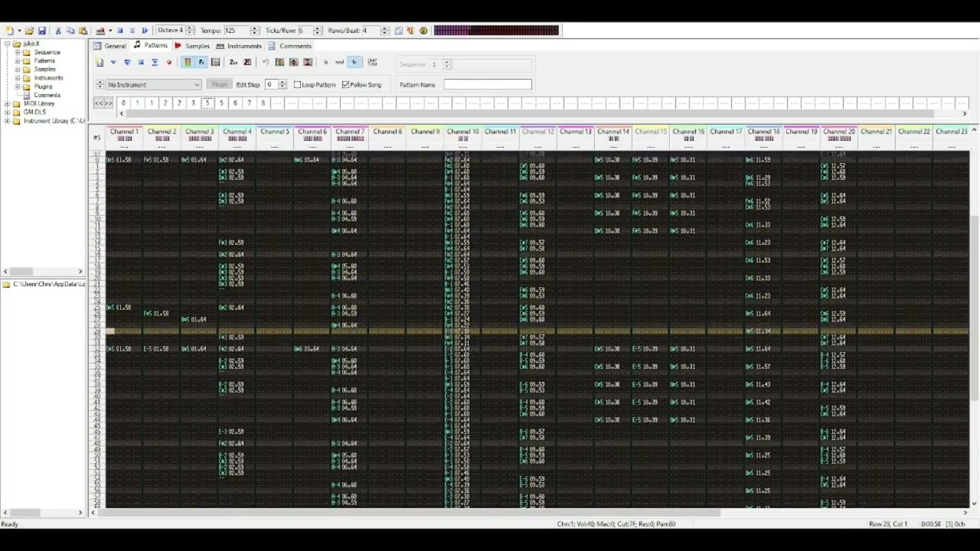Click the Channel 20 header
Image resolution: width=980 pixels, height=551 pixels.
click(838, 135)
